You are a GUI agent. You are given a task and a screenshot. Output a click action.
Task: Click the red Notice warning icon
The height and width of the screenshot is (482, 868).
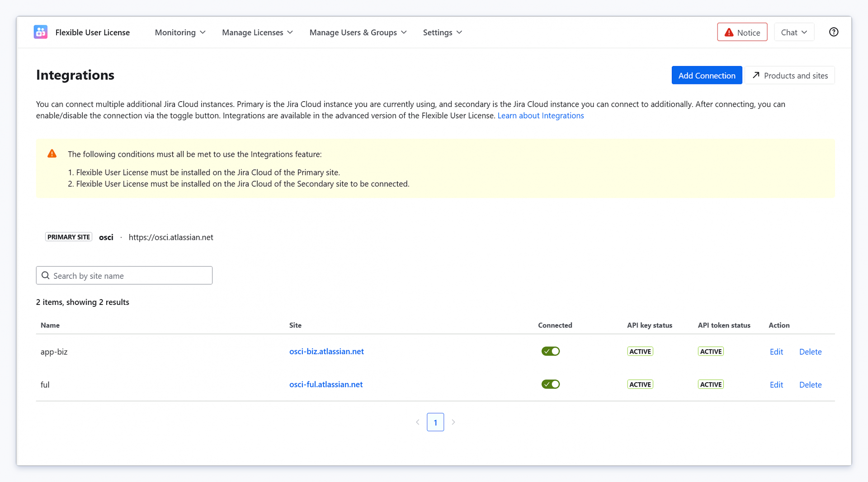[x=729, y=33]
